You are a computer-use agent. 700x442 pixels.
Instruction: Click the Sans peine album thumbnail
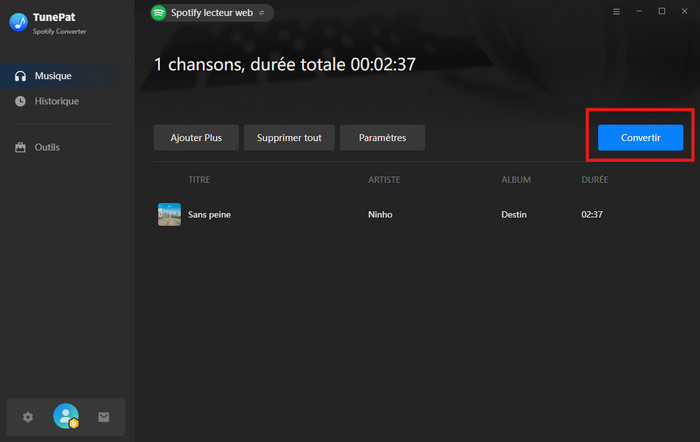169,214
